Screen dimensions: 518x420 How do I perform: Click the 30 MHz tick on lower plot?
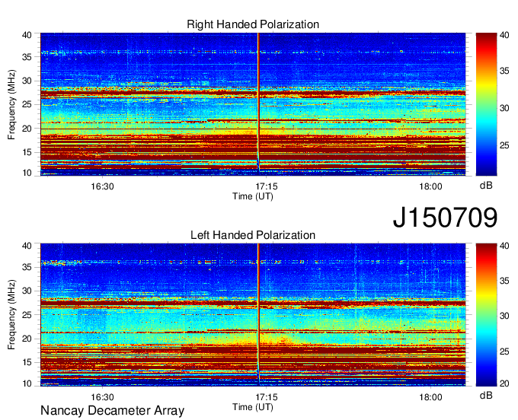pyautogui.click(x=27, y=291)
